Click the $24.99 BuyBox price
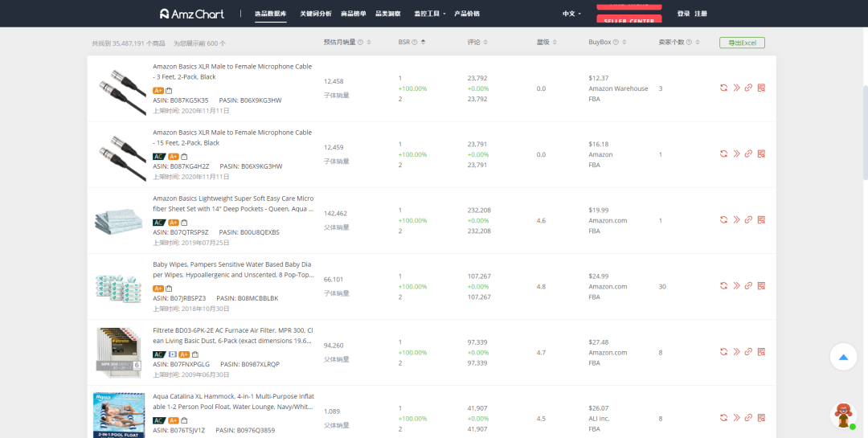This screenshot has width=868, height=438. pyautogui.click(x=599, y=276)
